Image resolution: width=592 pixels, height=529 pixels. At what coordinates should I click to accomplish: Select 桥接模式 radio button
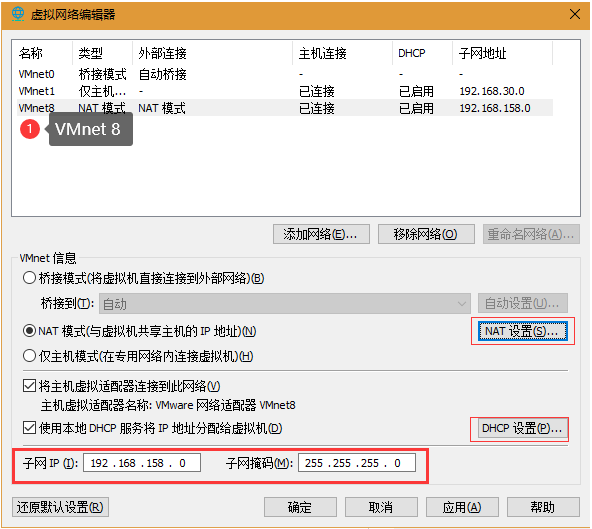[x=29, y=278]
